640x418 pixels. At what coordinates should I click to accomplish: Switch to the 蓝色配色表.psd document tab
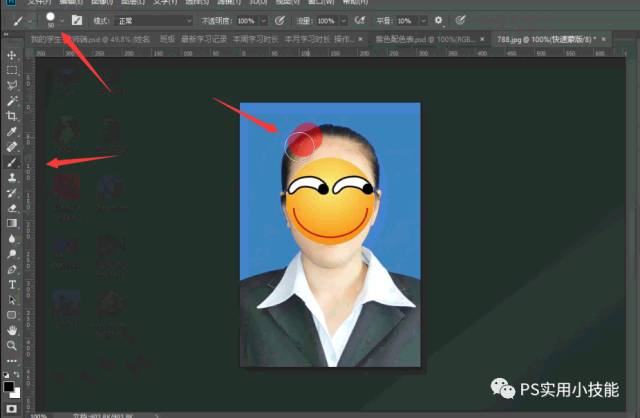(425, 39)
